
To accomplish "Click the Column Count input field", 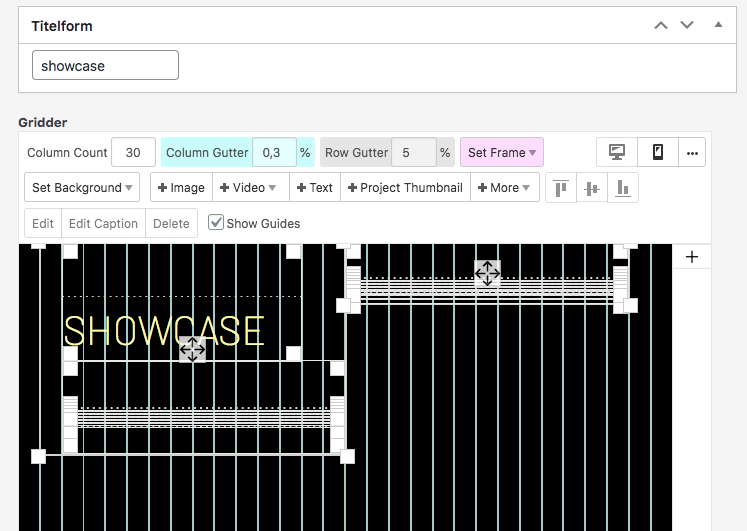I will tap(133, 153).
